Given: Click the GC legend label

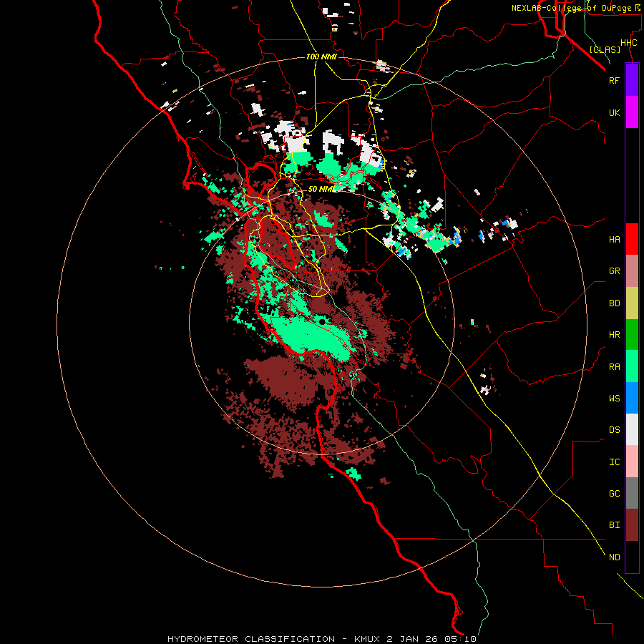Looking at the screenshot, I should tap(614, 494).
